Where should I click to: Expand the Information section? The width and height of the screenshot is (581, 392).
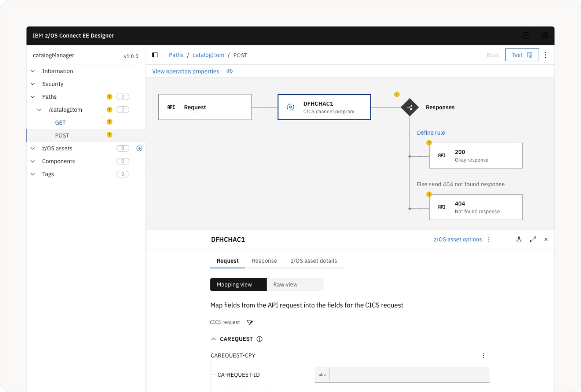33,71
